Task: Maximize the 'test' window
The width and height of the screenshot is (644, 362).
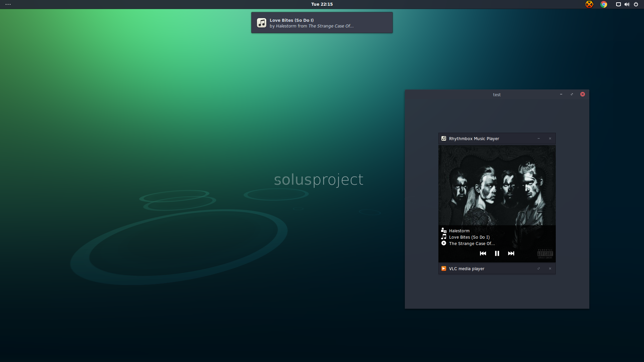Action: click(572, 95)
